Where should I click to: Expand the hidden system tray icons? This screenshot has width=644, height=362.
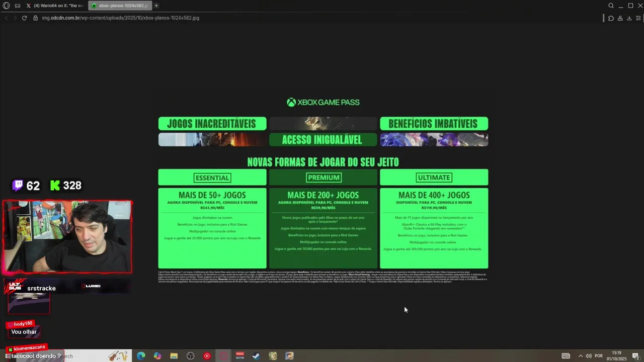580,356
